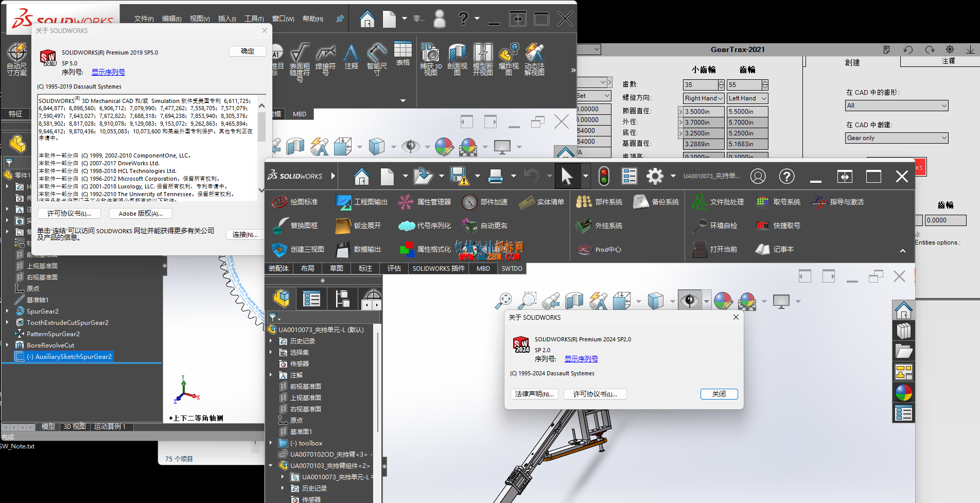Open Prod中心 in the add-in ribbon
The height and width of the screenshot is (503, 980).
pos(599,249)
